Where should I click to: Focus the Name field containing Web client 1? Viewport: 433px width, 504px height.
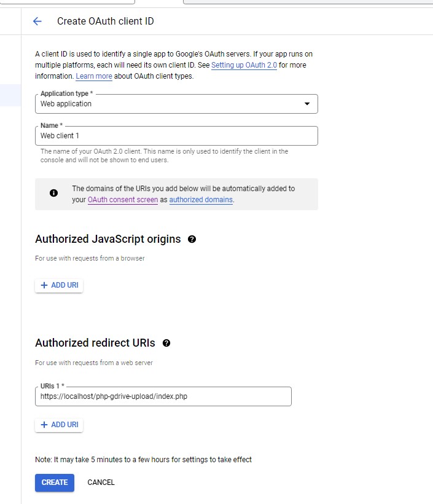[x=176, y=136]
